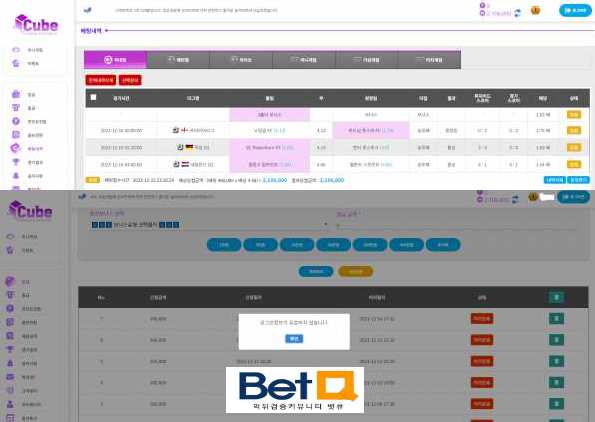Image resolution: width=595 pixels, height=422 pixels.
Task: Click the green button in the lower table header
Action: click(x=556, y=297)
